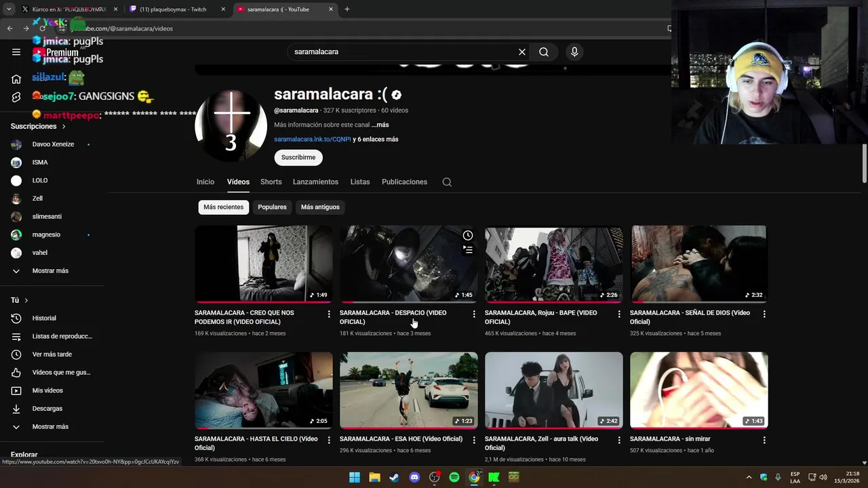Open a new browser tab

point(347,9)
